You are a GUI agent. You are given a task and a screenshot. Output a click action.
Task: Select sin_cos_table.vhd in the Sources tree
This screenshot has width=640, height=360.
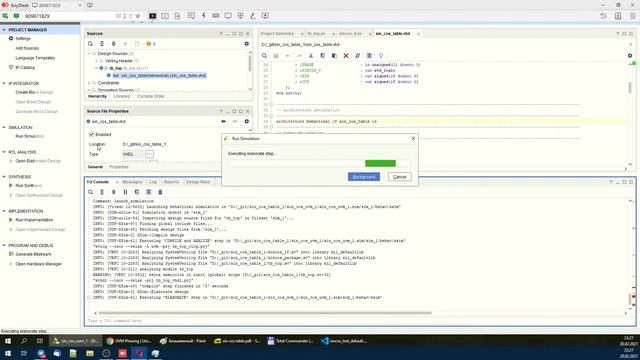[x=159, y=76]
